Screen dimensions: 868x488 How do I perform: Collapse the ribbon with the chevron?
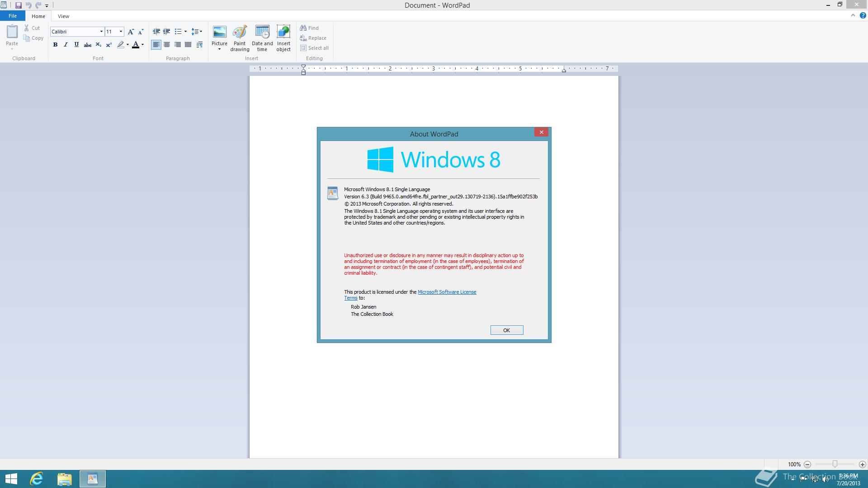click(853, 15)
